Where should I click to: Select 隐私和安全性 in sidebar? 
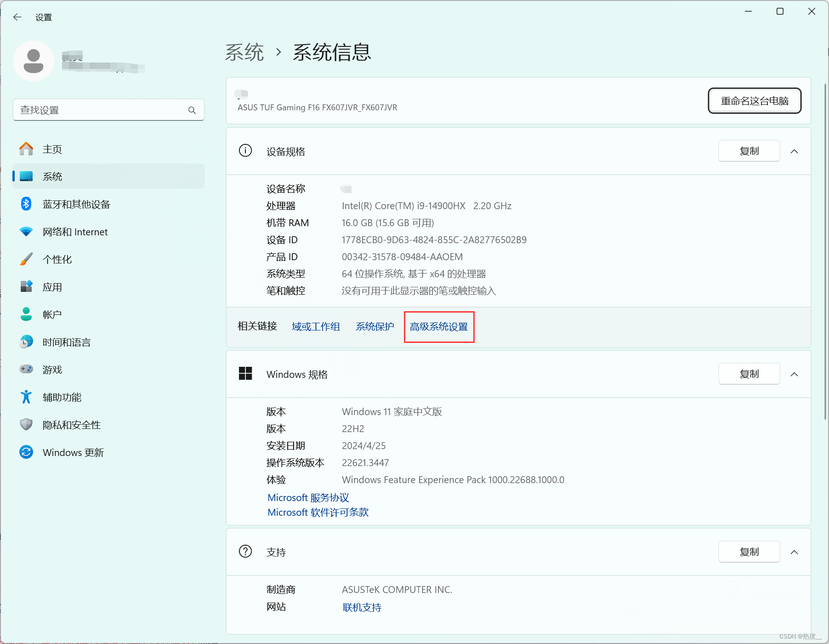click(x=109, y=425)
